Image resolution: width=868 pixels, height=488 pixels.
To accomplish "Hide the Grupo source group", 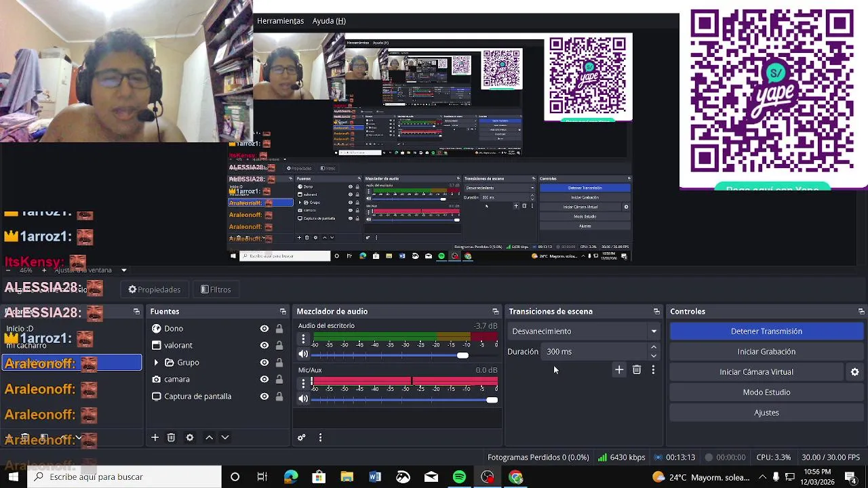I will pos(264,363).
